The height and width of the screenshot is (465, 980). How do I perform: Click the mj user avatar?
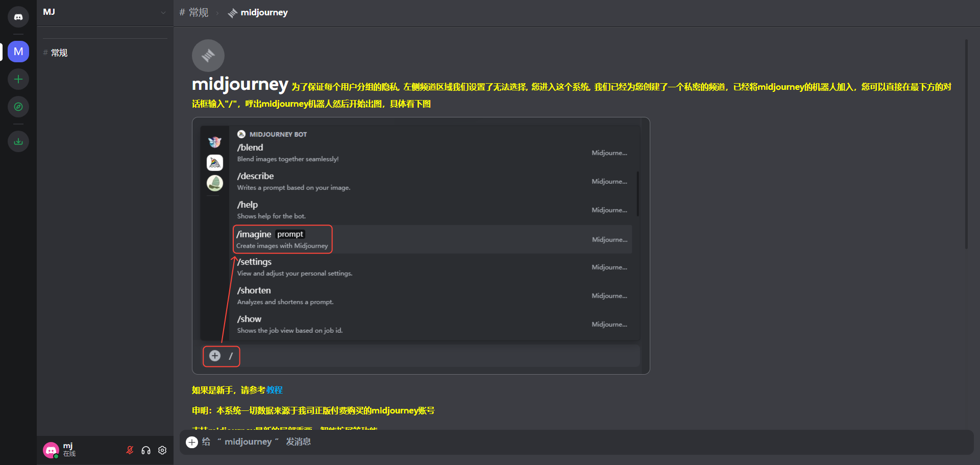[x=51, y=450]
